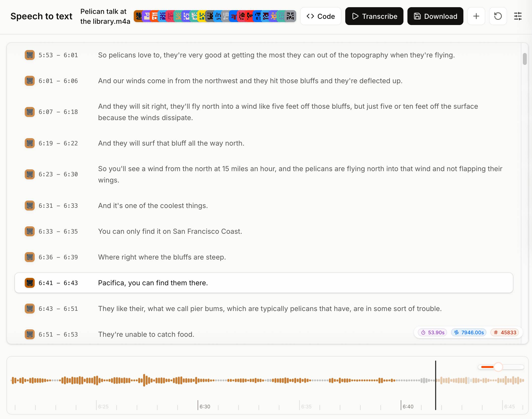Click the QR icon next to the 6:07 segment
Image resolution: width=532 pixels, height=419 pixels.
(x=29, y=112)
